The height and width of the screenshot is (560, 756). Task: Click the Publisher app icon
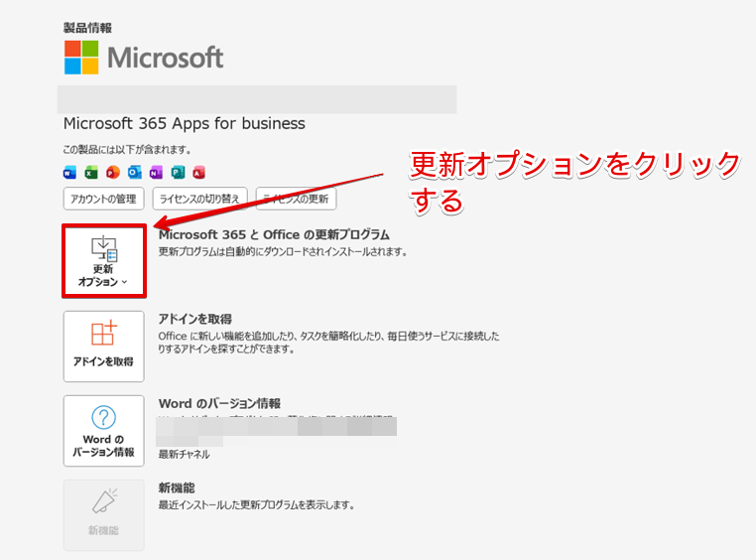pyautogui.click(x=178, y=172)
